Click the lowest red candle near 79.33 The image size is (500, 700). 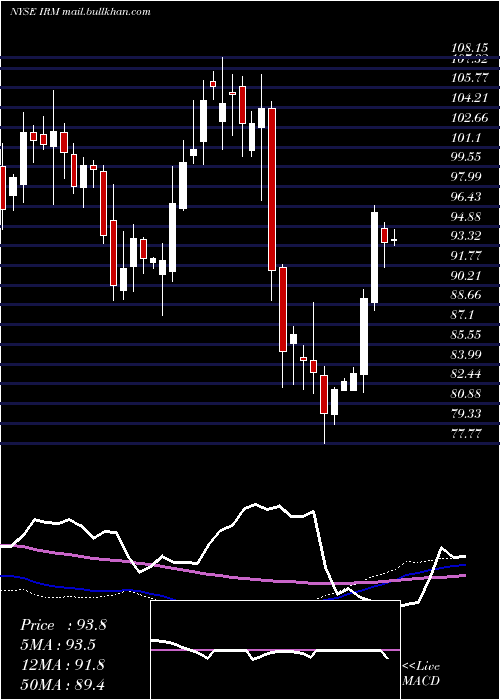(x=324, y=395)
